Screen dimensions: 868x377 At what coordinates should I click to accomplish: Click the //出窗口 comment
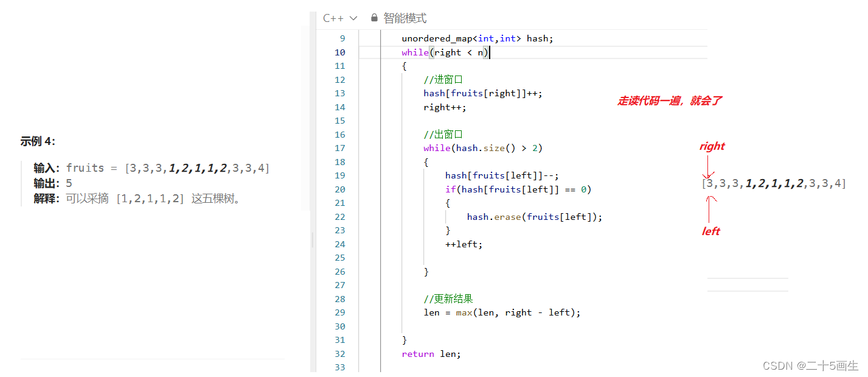point(443,135)
